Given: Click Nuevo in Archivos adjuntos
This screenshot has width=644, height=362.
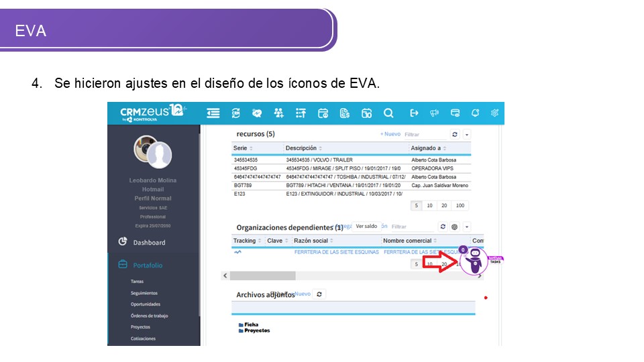Looking at the screenshot, I should (303, 294).
